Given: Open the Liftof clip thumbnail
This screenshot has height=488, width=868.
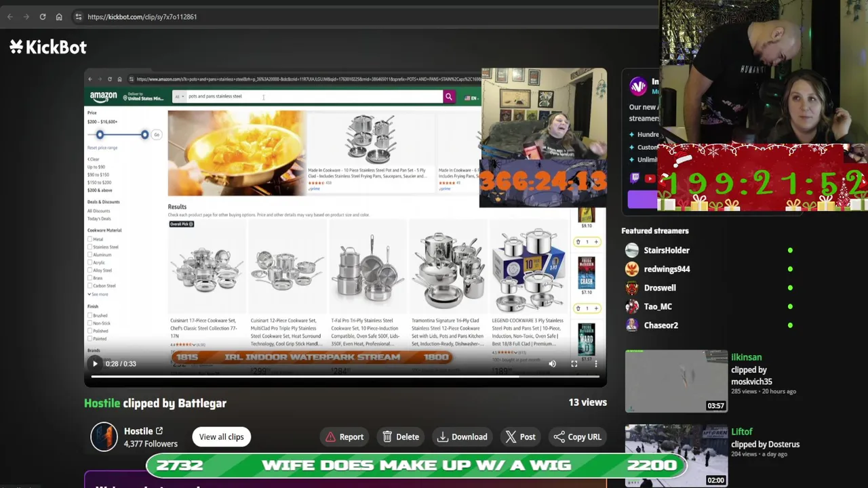Looking at the screenshot, I should pos(676,455).
